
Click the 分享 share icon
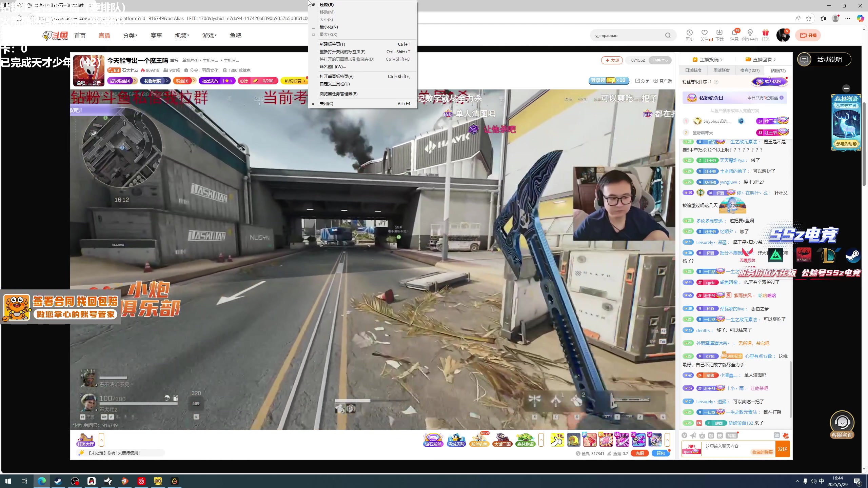click(642, 81)
